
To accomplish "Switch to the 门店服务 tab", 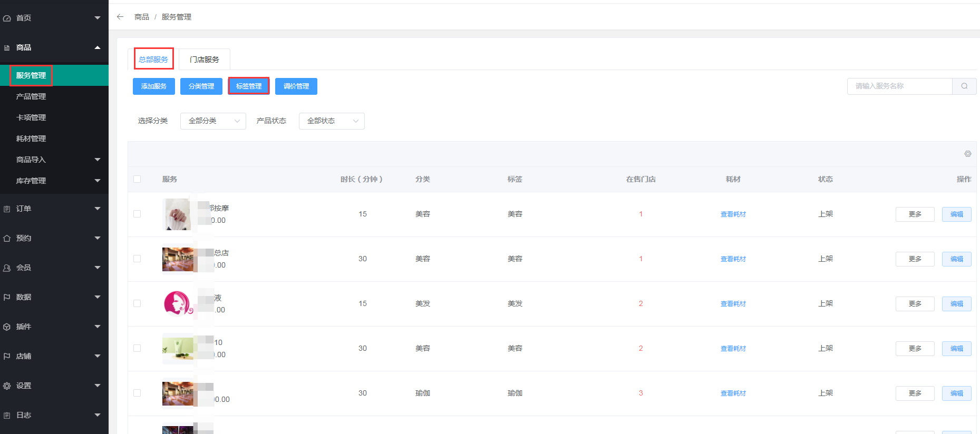I will click(x=204, y=60).
